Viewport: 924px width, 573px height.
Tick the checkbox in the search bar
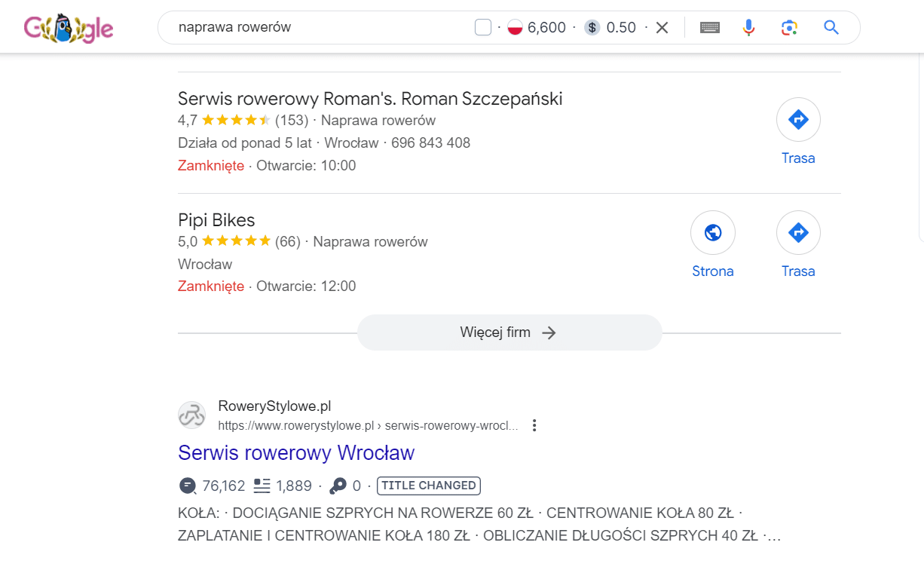(x=483, y=28)
